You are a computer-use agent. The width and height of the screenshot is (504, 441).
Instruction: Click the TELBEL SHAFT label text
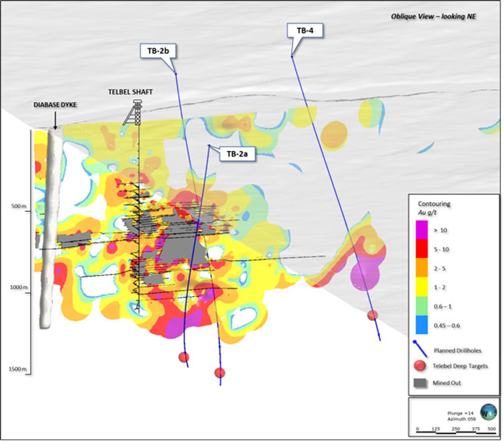(x=130, y=92)
